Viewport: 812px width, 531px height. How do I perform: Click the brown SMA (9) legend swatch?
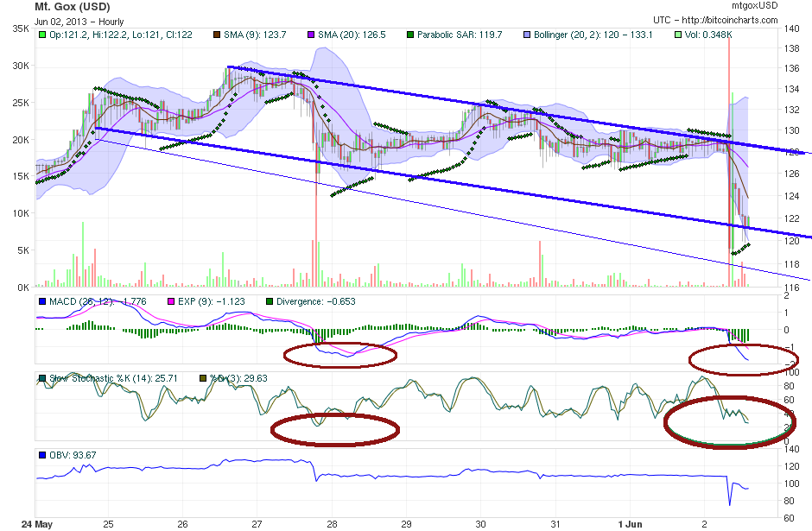(217, 35)
